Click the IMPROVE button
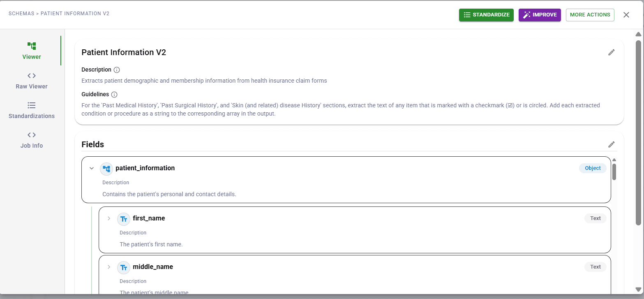 click(x=540, y=14)
